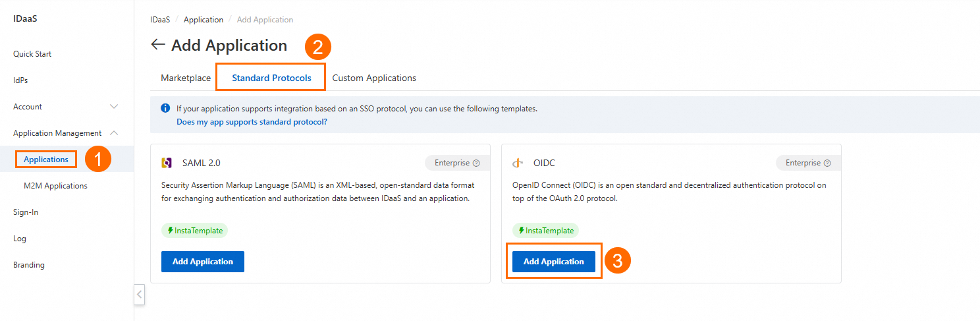980x321 pixels.
Task: Open 'Does my app supports standard protocol?' link
Action: pyautogui.click(x=252, y=122)
